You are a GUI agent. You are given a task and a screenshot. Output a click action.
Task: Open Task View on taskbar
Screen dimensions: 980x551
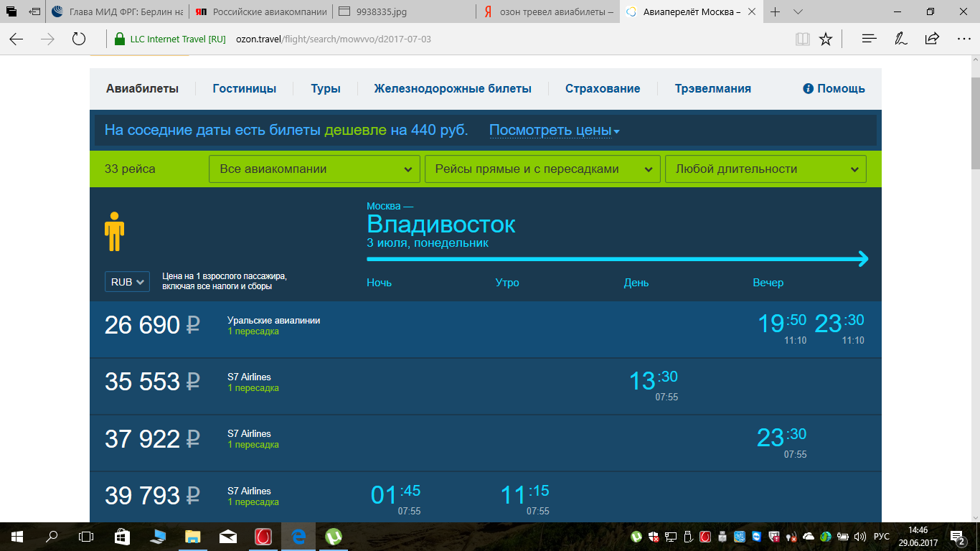(86, 537)
